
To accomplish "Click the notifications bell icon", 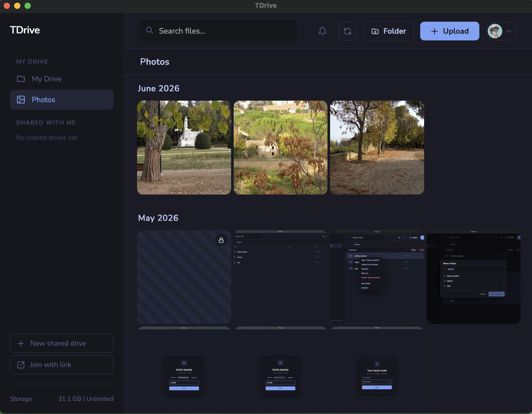I will [x=322, y=31].
